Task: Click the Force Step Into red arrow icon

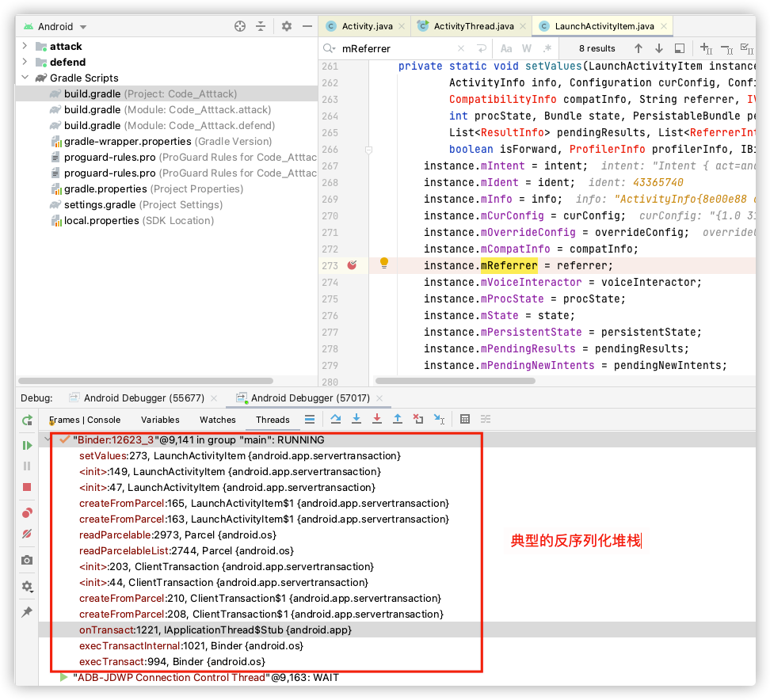Action: pos(376,419)
